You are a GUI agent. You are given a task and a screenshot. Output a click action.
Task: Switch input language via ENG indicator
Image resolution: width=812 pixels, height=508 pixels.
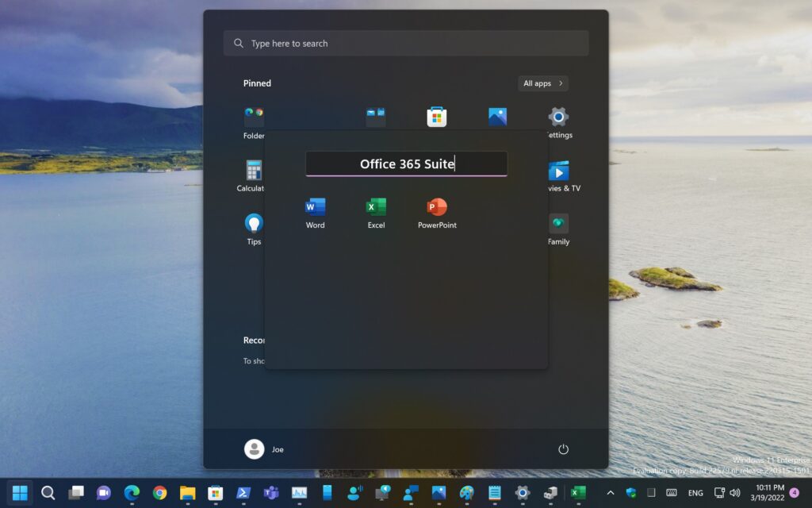pyautogui.click(x=695, y=493)
